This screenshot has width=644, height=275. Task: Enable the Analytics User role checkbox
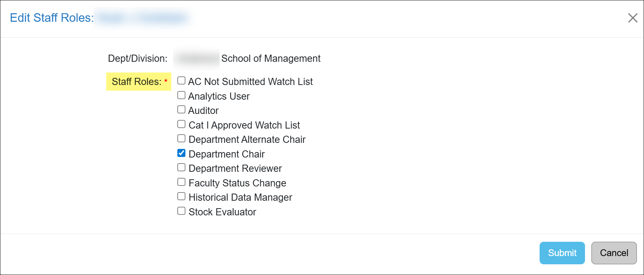[x=181, y=95]
